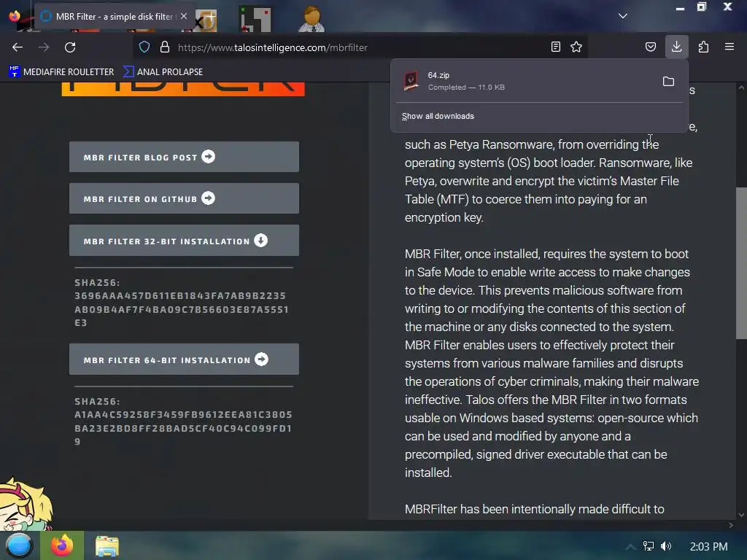Open the downloaded 64.zip file
The height and width of the screenshot is (560, 747).
[x=524, y=81]
